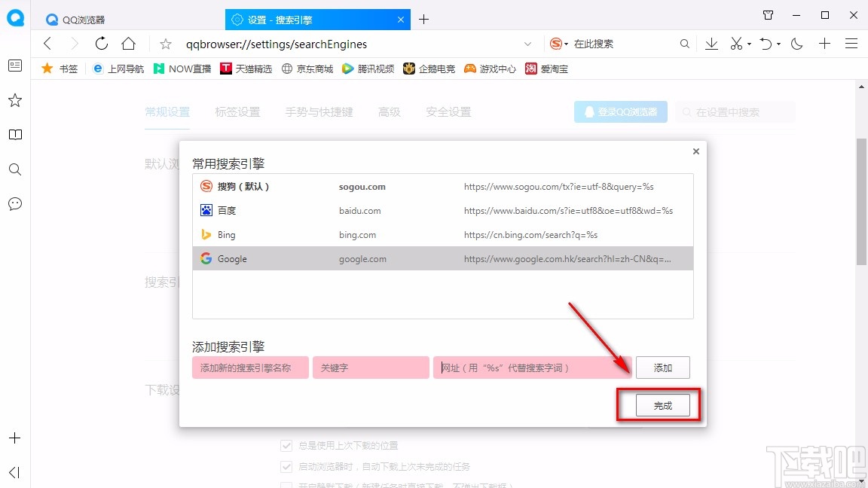Screen dimensions: 868x488
Task: Toggle 启动浏览器时自动下载未完成任务 checkbox
Action: (x=286, y=466)
